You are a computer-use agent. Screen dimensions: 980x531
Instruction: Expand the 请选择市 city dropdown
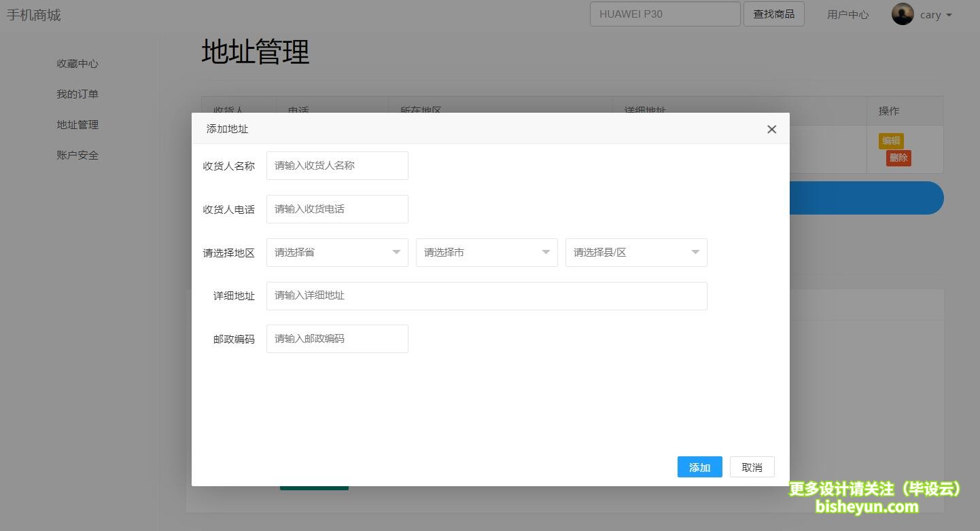coord(487,253)
